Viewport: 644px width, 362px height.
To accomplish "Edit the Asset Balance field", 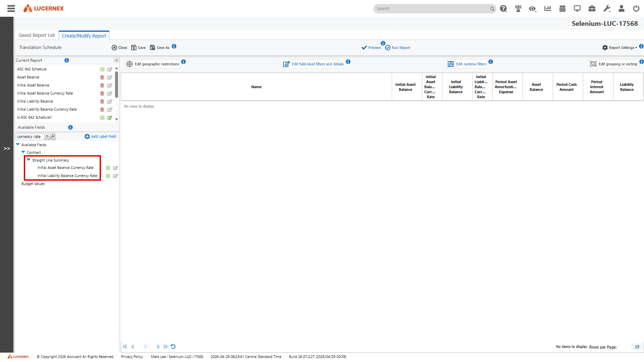I will [110, 77].
